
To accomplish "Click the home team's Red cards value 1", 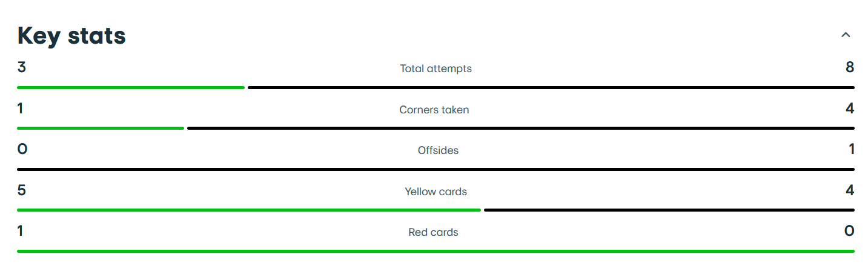I will pyautogui.click(x=20, y=231).
